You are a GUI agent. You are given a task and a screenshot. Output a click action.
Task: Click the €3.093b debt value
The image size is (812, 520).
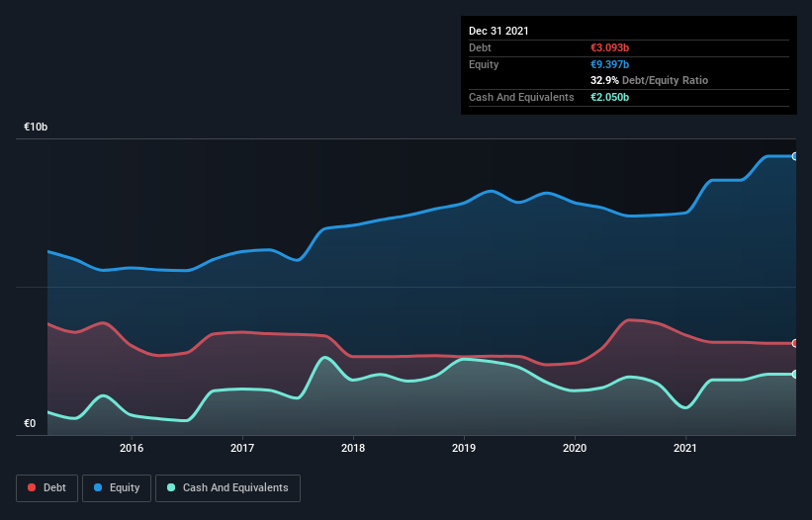tap(609, 47)
